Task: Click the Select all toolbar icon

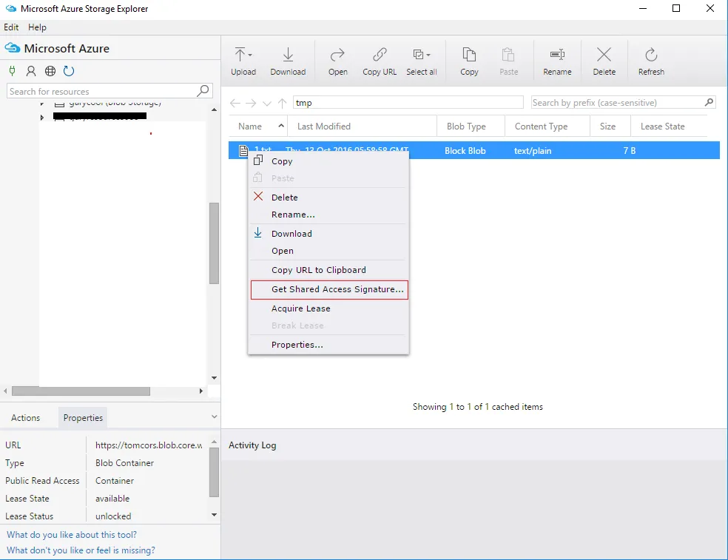Action: click(418, 55)
